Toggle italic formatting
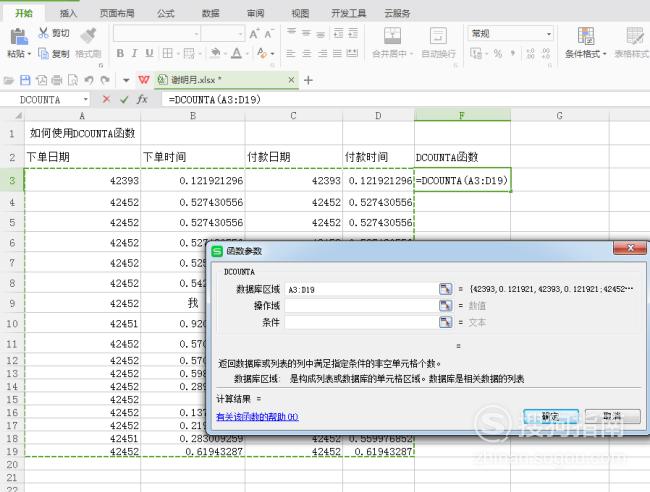The width and height of the screenshot is (650, 492). [x=134, y=53]
